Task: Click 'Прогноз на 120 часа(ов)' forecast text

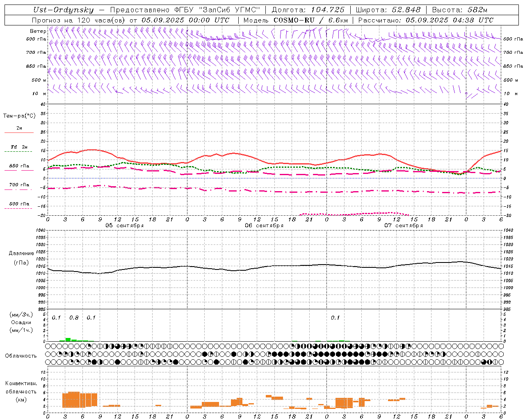Action: point(79,20)
